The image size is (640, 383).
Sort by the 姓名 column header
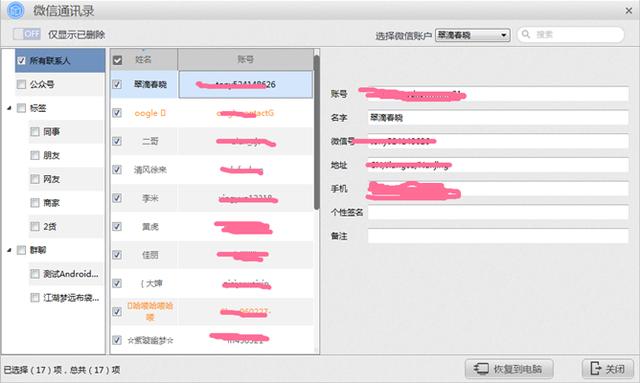pos(144,60)
